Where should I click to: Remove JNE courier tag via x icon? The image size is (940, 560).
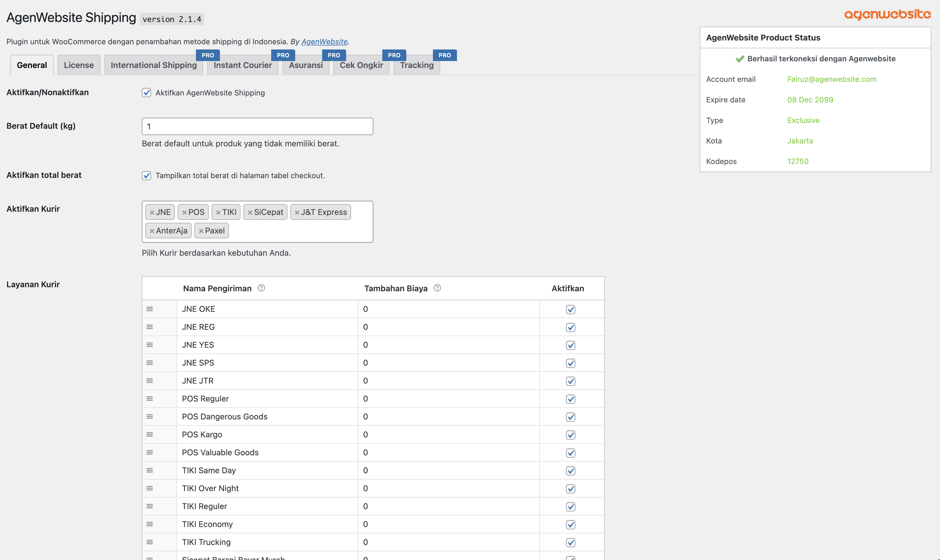(x=152, y=212)
